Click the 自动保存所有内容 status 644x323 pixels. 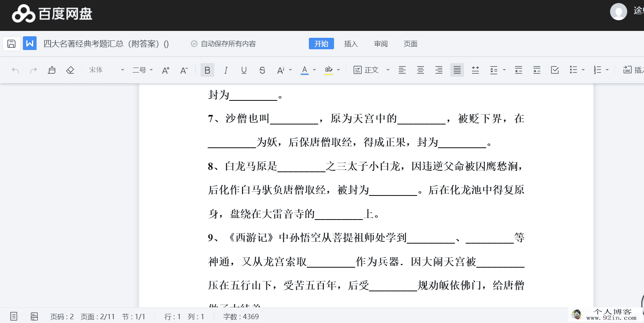tap(223, 44)
